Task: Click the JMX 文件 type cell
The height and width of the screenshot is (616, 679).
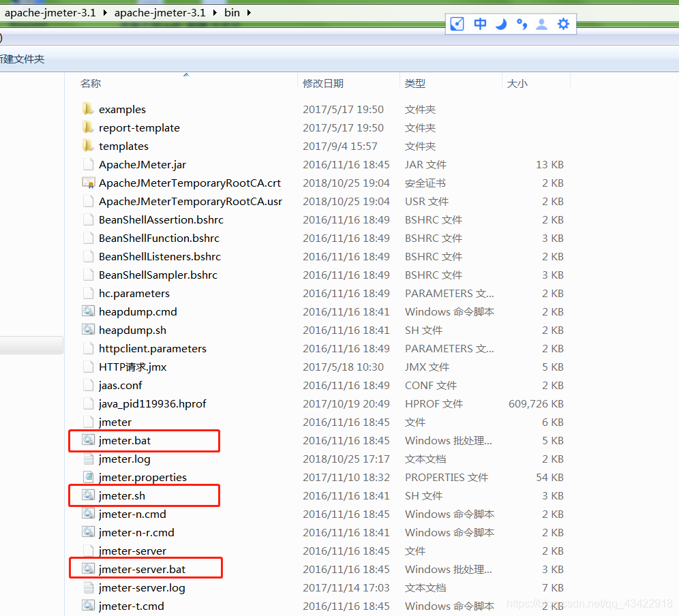Action: (427, 367)
